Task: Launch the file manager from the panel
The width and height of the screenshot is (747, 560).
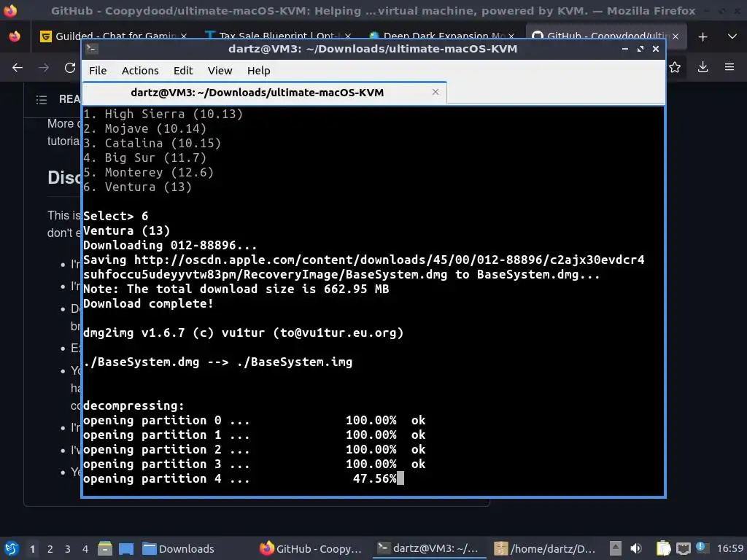Action: click(105, 548)
